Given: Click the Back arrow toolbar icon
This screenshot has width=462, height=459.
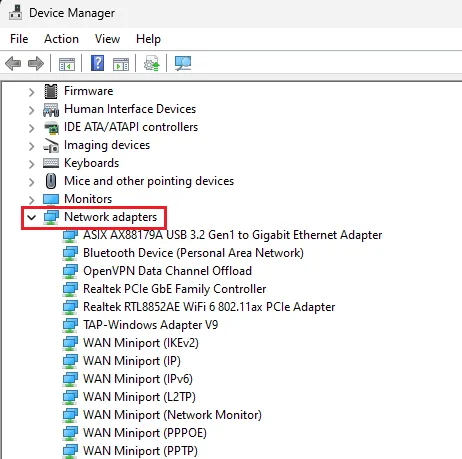Looking at the screenshot, I should click(x=13, y=63).
